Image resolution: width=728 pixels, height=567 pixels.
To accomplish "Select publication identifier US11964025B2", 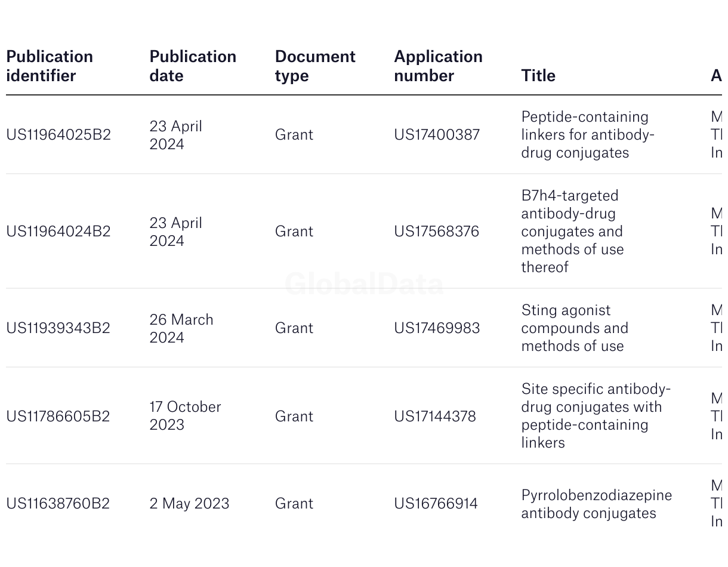I will point(58,134).
